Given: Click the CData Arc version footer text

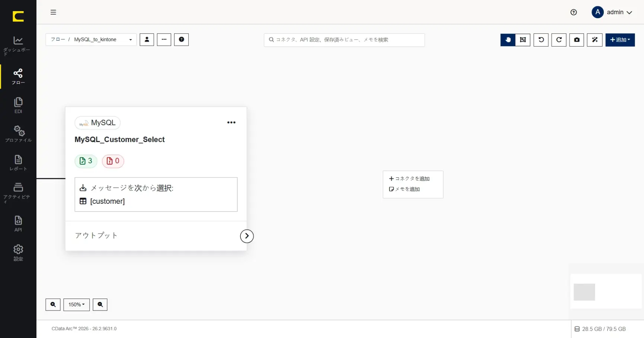Looking at the screenshot, I should pos(84,329).
